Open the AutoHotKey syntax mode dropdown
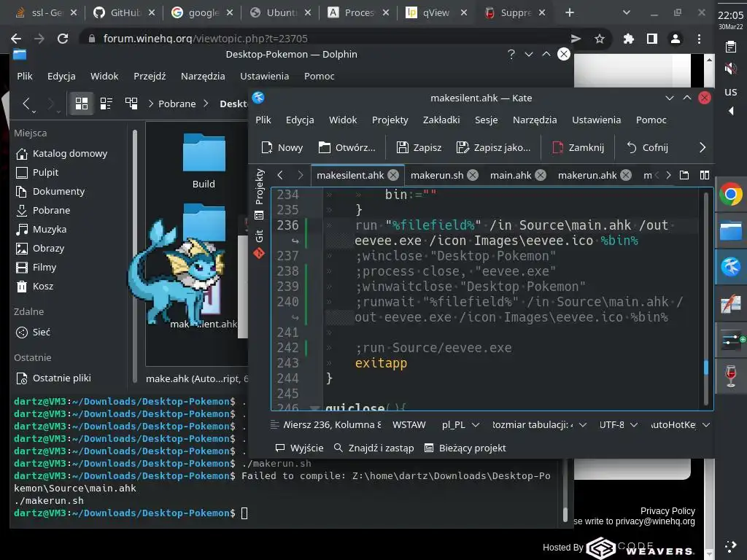 click(681, 425)
